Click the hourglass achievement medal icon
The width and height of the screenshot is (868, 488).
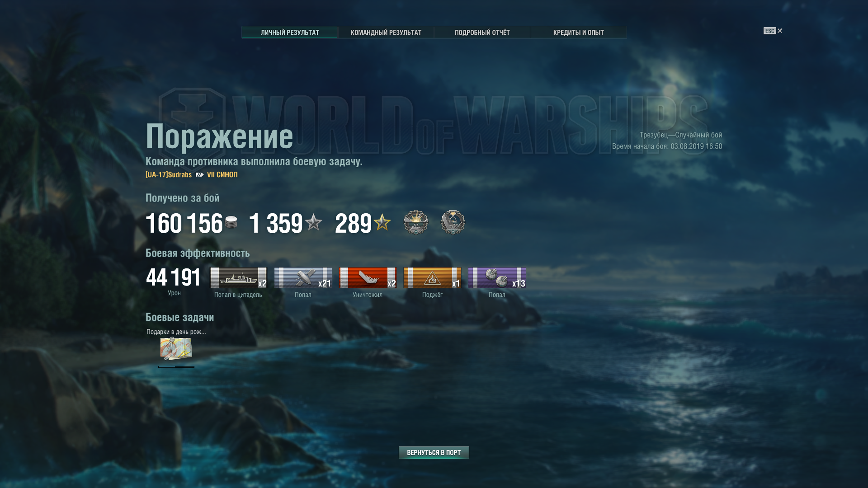click(x=453, y=222)
